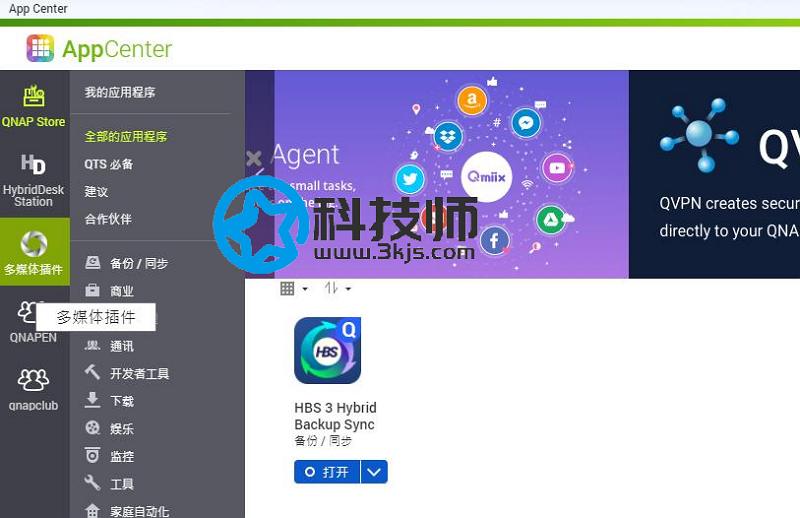Click the 通讯 category icon
Screen dimensions: 800x518
click(92, 346)
